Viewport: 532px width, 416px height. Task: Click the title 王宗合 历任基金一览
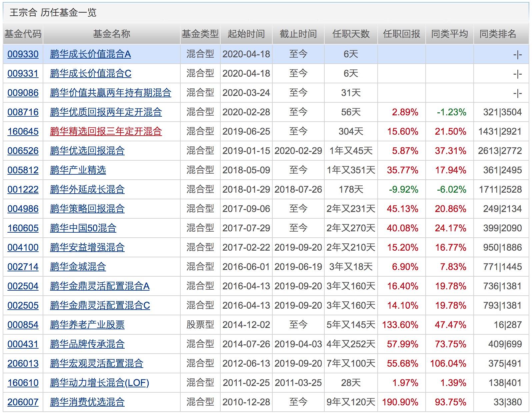(53, 13)
